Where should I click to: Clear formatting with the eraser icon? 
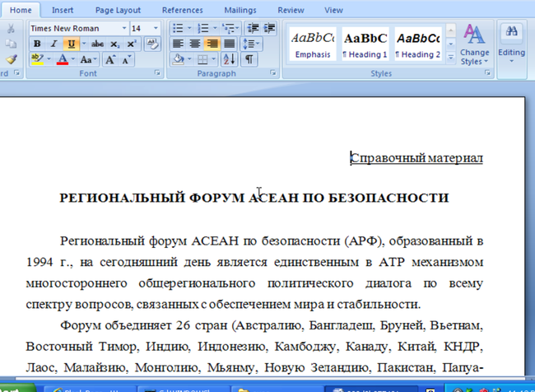[x=152, y=44]
